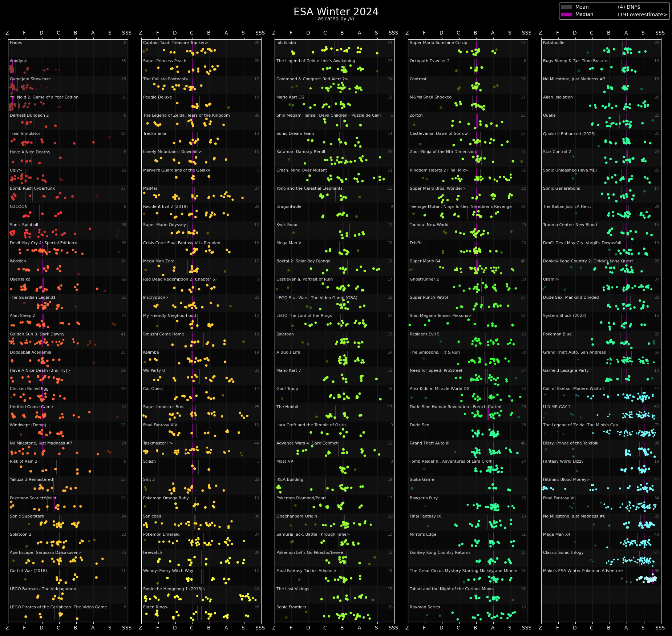The image size is (672, 636).
Task: Click the 'Sonic Frontiers' label
Action: pyautogui.click(x=291, y=607)
